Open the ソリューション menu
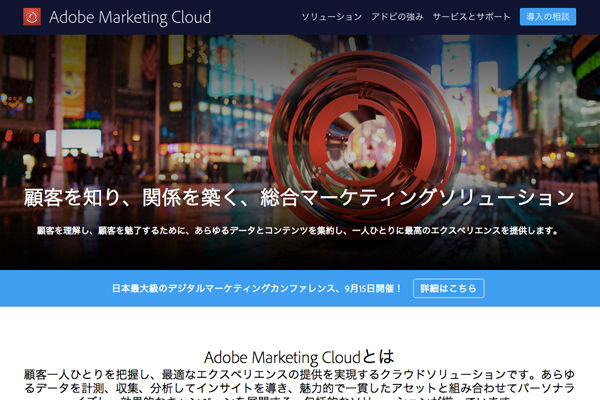 (x=331, y=17)
